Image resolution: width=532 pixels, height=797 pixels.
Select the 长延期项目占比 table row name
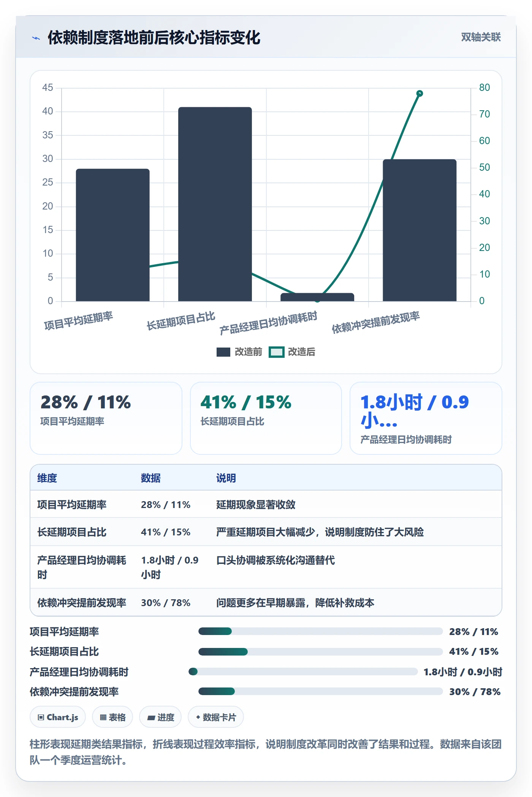click(x=72, y=532)
